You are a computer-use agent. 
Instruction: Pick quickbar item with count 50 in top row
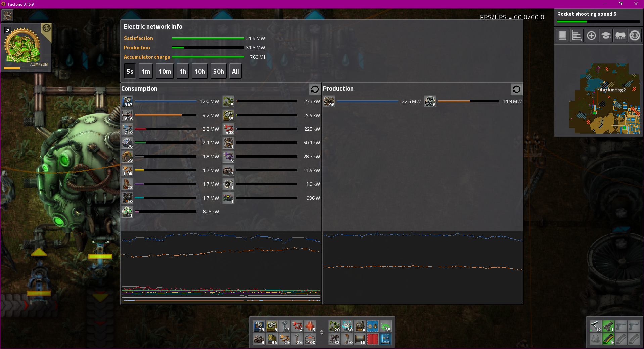[347, 326]
